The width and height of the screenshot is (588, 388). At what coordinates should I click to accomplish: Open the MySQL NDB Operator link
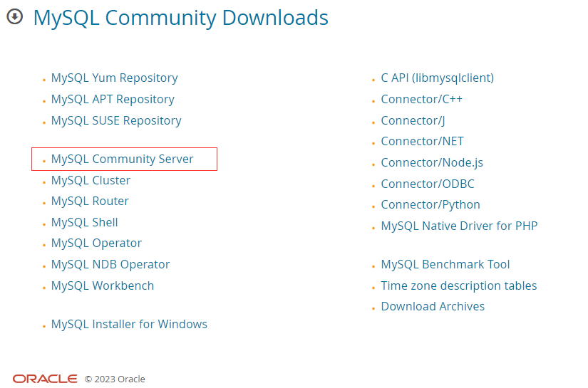[x=110, y=264]
